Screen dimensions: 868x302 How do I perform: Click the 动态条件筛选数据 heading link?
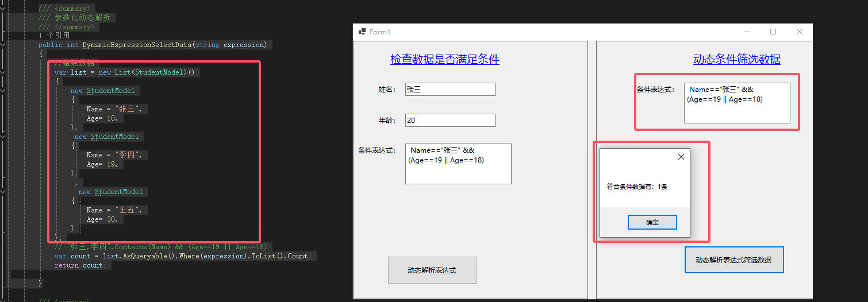737,59
